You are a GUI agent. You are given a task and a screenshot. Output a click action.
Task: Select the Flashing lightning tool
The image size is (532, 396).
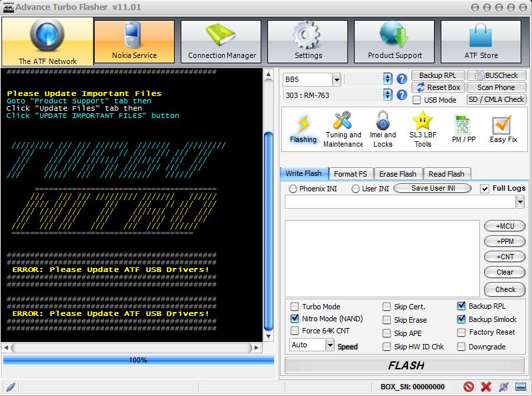pos(303,129)
